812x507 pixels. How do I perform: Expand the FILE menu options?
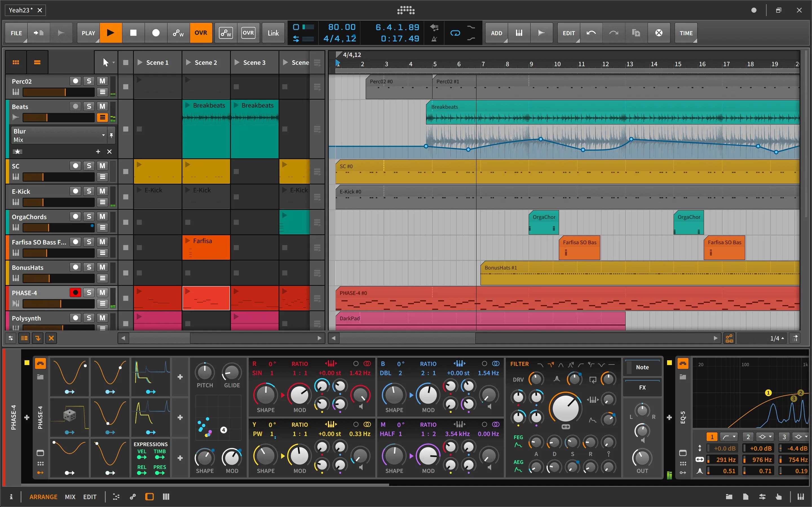pos(16,33)
